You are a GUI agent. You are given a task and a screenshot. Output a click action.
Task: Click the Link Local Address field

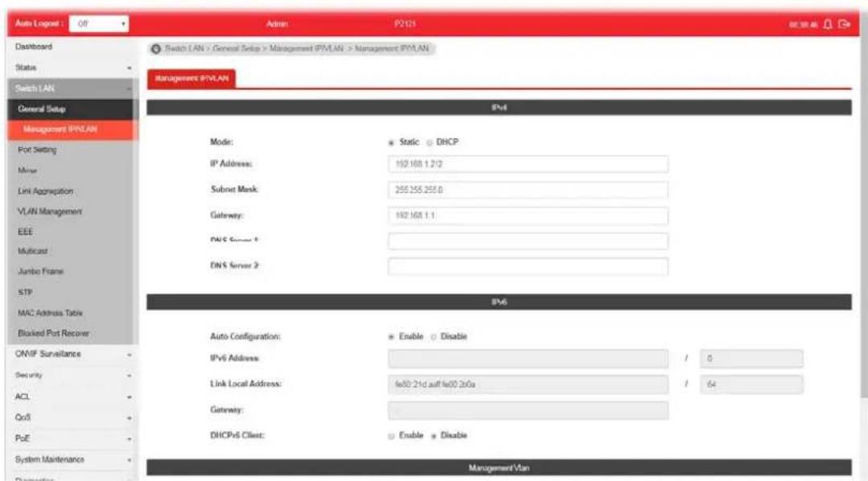tap(528, 384)
